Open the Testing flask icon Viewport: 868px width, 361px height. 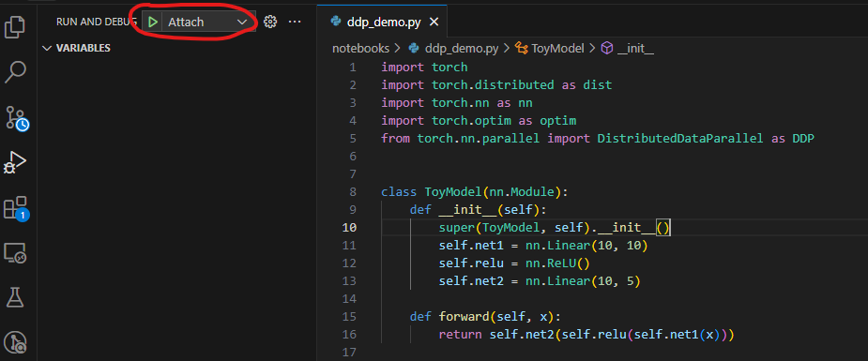click(15, 298)
